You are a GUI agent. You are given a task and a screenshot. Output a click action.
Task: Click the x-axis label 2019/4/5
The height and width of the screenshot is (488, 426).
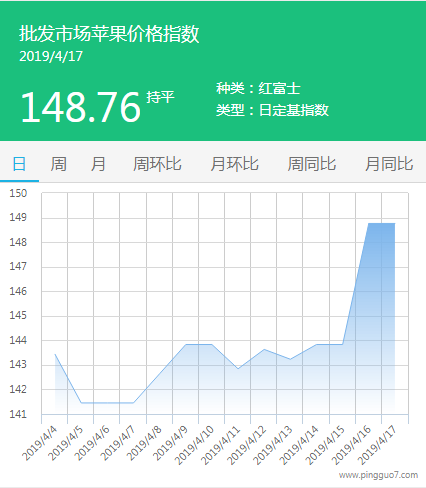pyautogui.click(x=65, y=443)
